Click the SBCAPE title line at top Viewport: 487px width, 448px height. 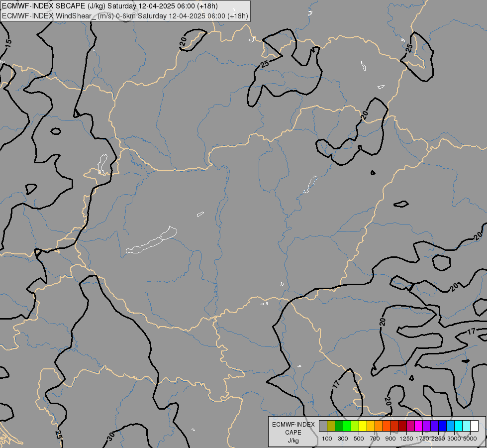pyautogui.click(x=109, y=6)
